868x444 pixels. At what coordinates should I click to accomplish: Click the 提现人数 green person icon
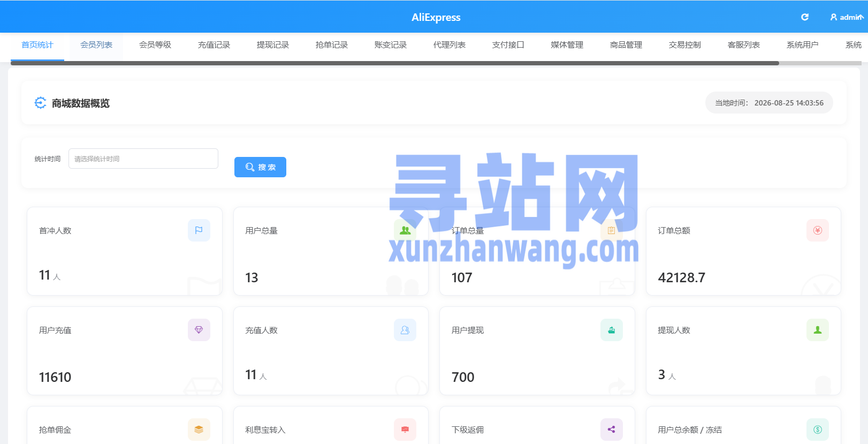[818, 330]
